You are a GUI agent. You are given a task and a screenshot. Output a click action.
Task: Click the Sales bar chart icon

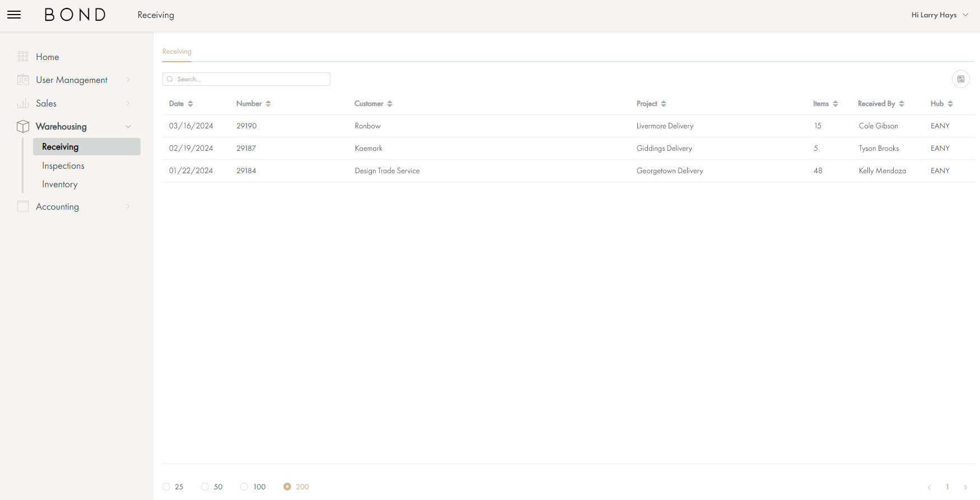(x=23, y=103)
